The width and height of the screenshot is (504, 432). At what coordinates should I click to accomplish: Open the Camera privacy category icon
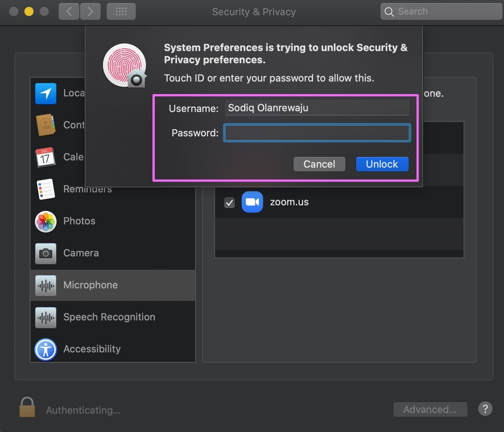(x=46, y=253)
